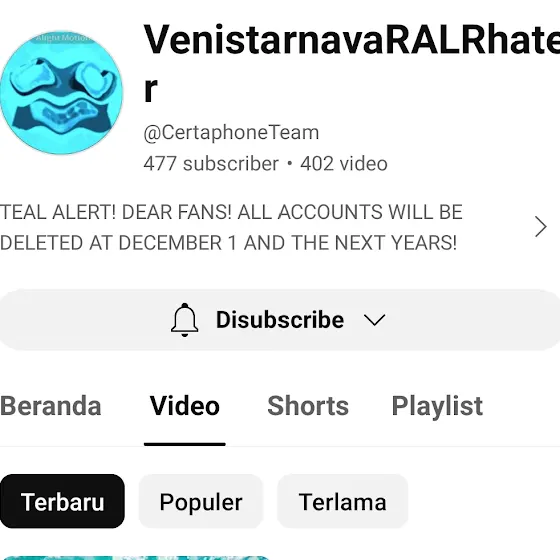Click the 402 video count
560x560 pixels.
pyautogui.click(x=344, y=164)
